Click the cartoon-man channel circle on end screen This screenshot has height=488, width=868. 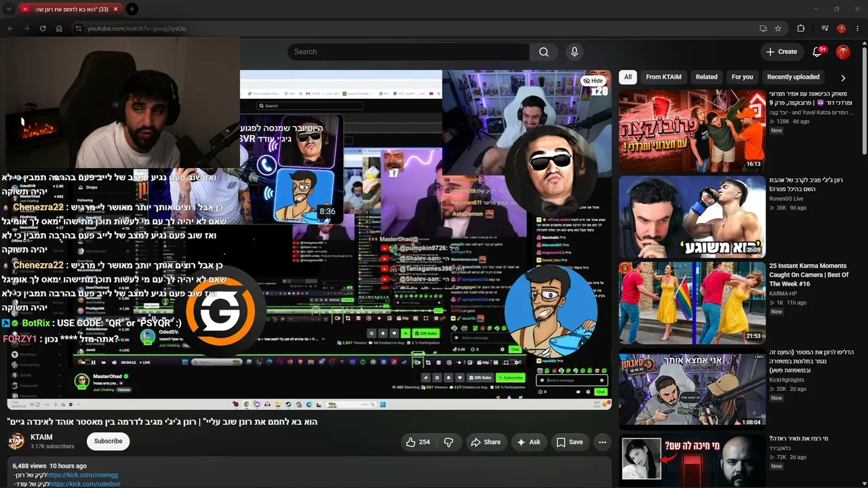[551, 310]
